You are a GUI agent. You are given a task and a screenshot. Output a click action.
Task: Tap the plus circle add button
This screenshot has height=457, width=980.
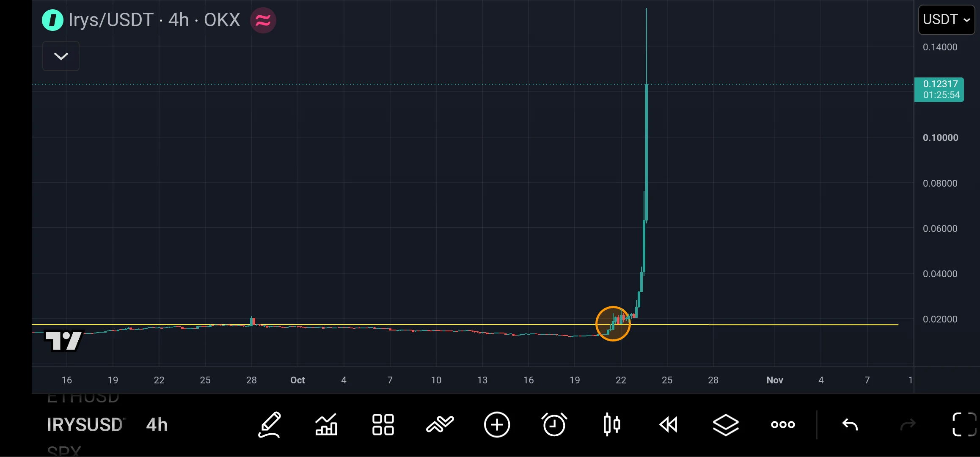click(497, 424)
